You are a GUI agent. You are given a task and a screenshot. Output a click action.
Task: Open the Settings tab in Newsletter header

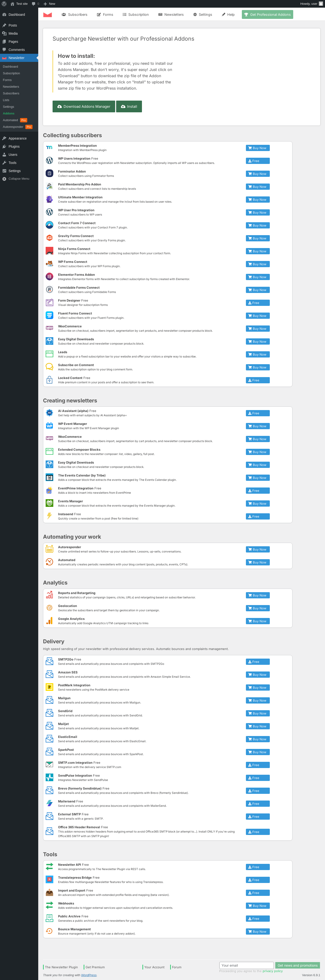(203, 14)
